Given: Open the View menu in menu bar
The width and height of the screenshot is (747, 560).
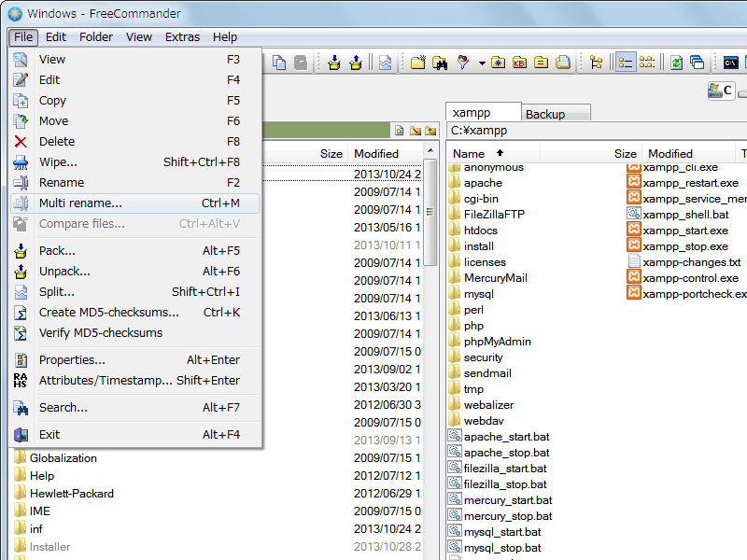Looking at the screenshot, I should coord(139,37).
